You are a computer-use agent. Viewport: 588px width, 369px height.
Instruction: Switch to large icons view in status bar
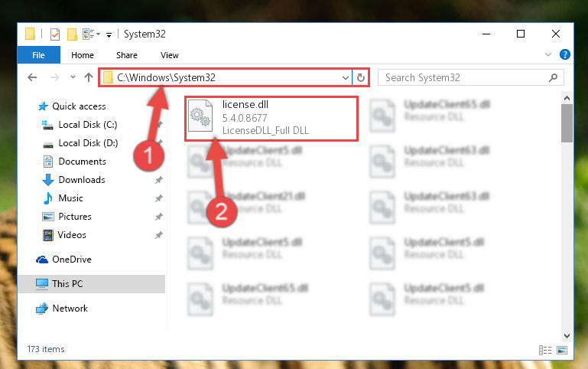[x=562, y=350]
